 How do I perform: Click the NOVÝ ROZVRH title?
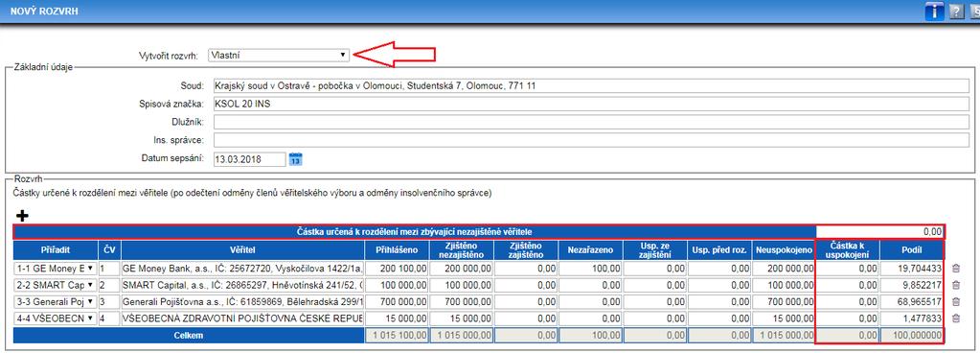(44, 12)
